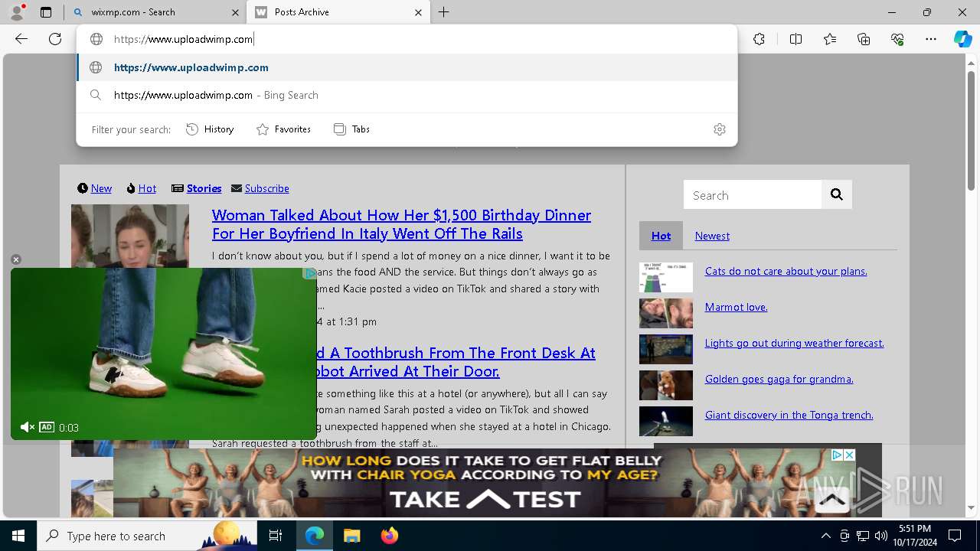980x551 pixels.
Task: Click the Marmot love thumbnail
Action: point(666,314)
